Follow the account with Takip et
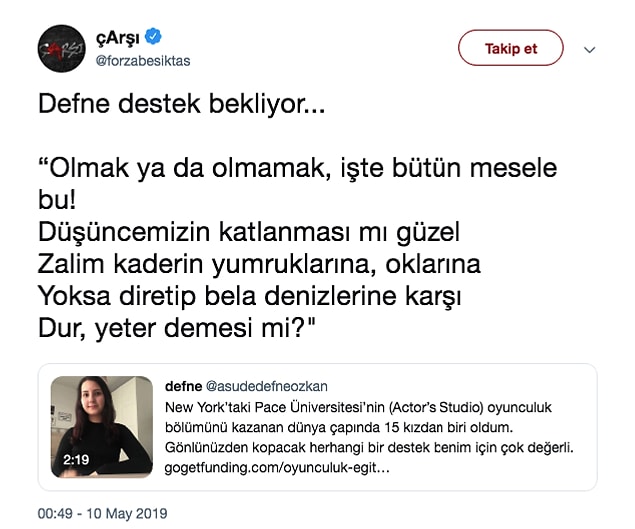635x529 pixels. click(x=511, y=48)
